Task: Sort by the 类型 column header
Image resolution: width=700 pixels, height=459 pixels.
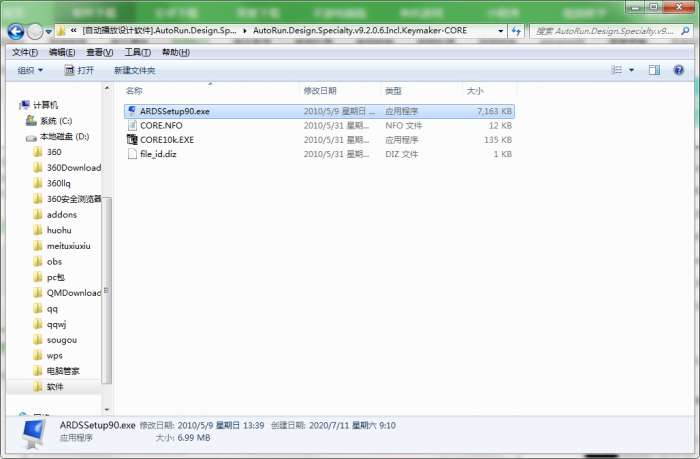Action: tap(422, 91)
